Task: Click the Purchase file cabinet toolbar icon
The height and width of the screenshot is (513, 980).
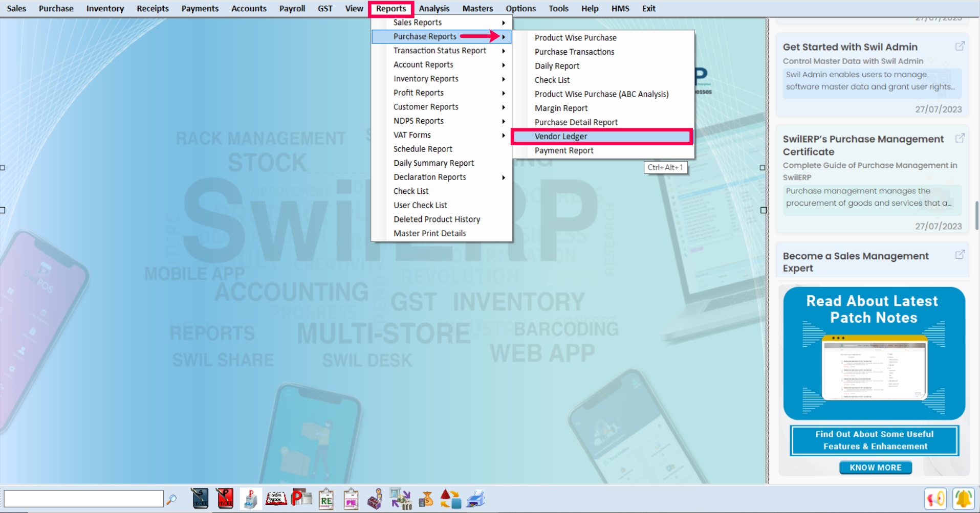Action: tap(250, 499)
